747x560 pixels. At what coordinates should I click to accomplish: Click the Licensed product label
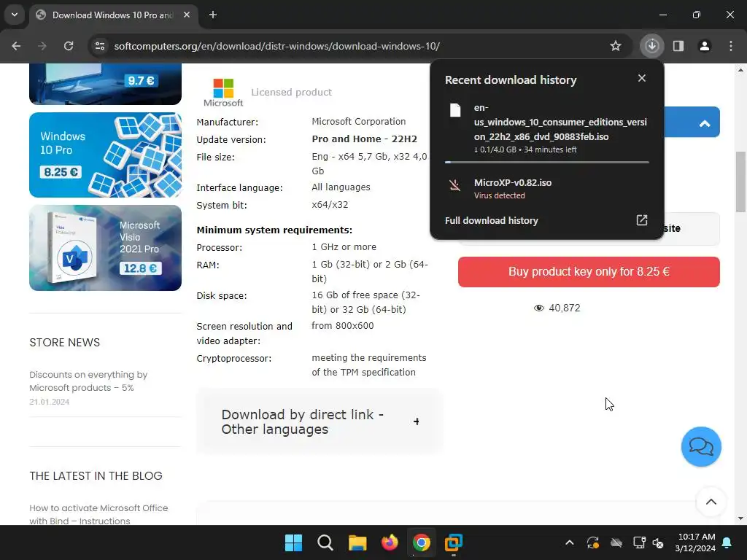(x=291, y=93)
